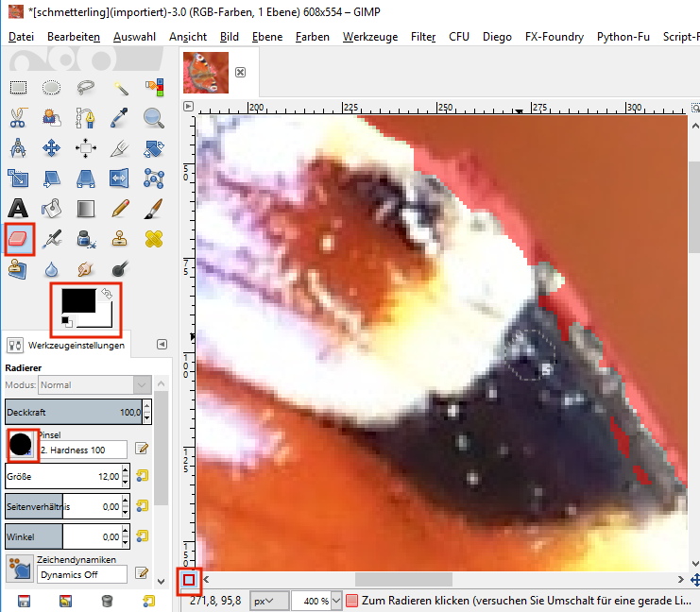Viewport: 700px width, 612px height.
Task: Open the tool options panel menu arrow
Action: (x=162, y=344)
